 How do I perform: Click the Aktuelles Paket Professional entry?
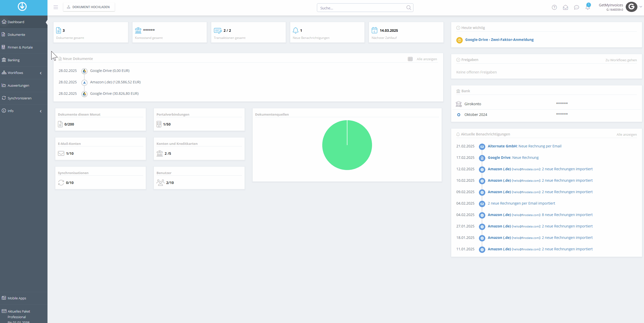click(x=24, y=314)
